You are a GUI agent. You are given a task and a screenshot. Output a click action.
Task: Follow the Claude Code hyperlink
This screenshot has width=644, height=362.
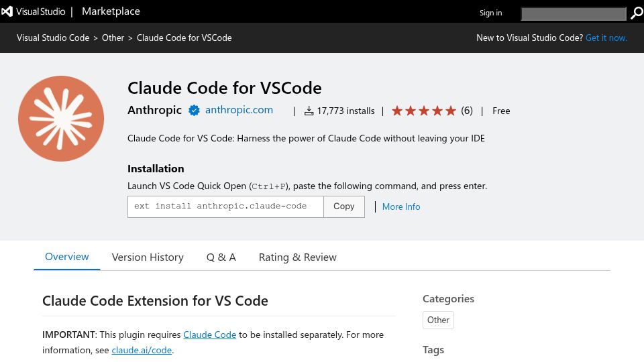(209, 335)
